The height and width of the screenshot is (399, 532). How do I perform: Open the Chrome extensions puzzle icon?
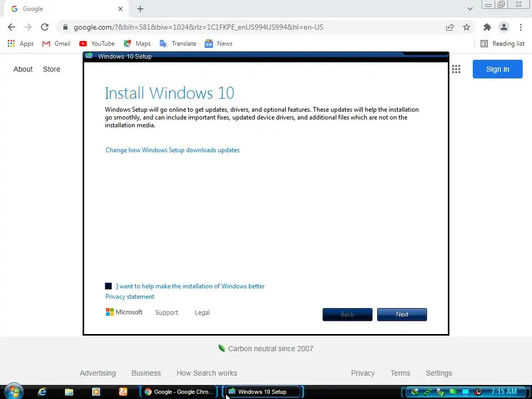tap(487, 27)
